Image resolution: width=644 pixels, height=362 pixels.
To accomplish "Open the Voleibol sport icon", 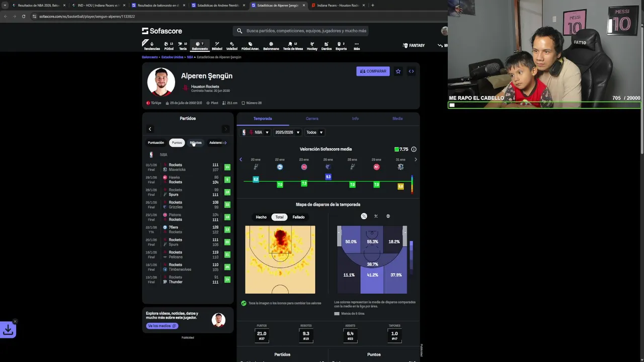I will tap(231, 46).
